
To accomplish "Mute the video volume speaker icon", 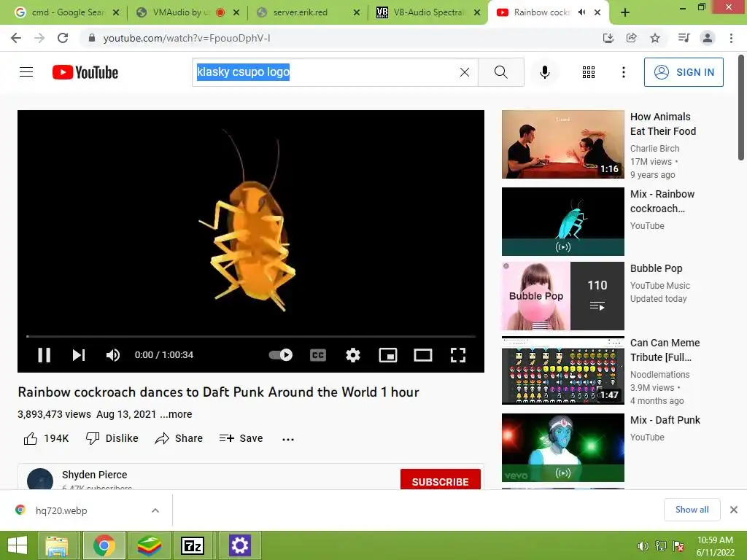I will 113,355.
